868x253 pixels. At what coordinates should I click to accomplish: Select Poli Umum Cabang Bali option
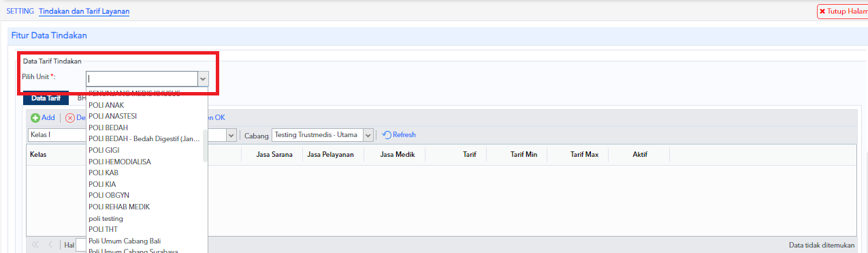tap(125, 241)
